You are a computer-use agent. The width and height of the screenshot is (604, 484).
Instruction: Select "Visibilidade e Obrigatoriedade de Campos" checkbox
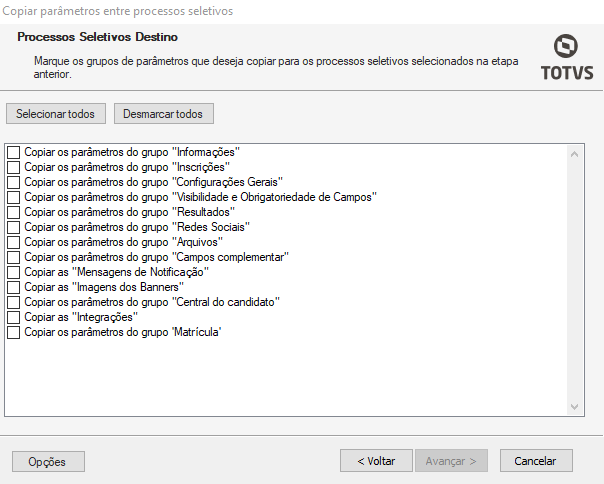click(x=14, y=197)
